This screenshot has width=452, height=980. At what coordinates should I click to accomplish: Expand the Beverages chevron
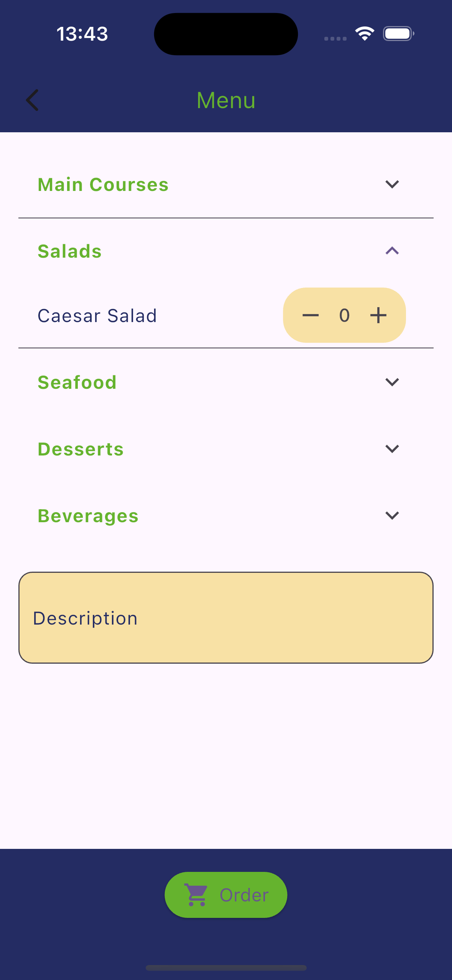point(392,516)
